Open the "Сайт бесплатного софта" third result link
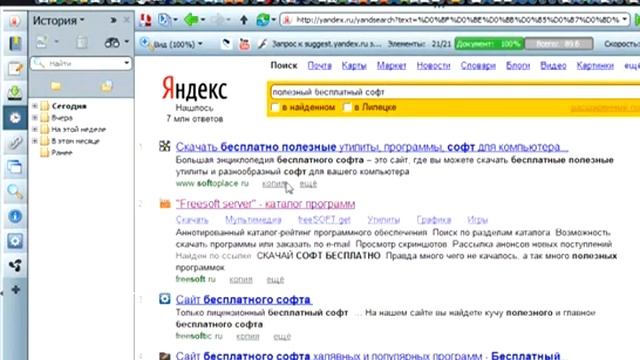 click(244, 300)
